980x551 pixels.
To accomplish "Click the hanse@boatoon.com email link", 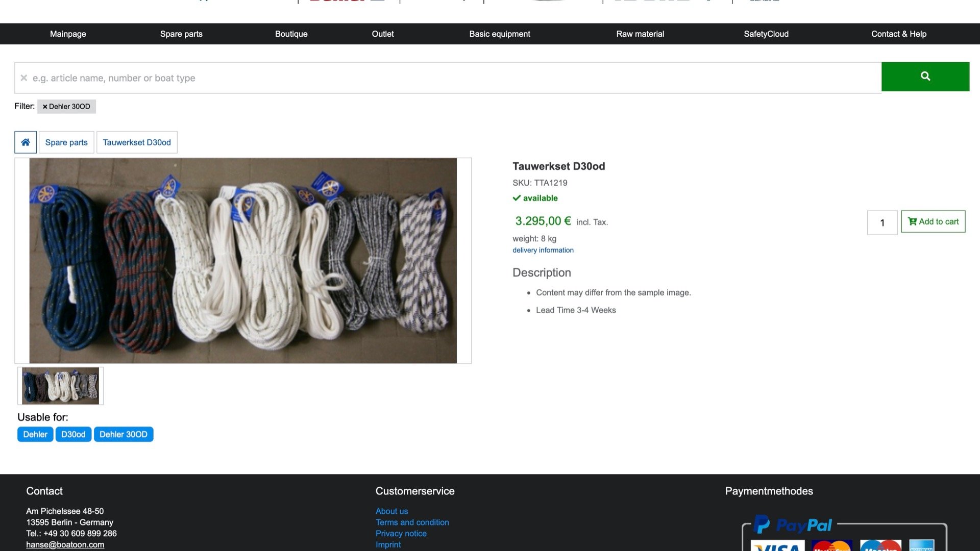I will [65, 544].
